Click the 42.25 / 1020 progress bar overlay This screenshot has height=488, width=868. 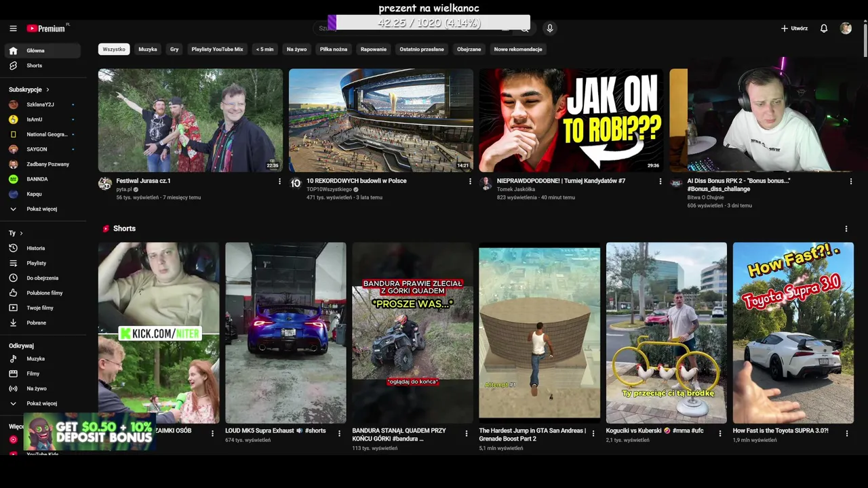click(x=429, y=22)
